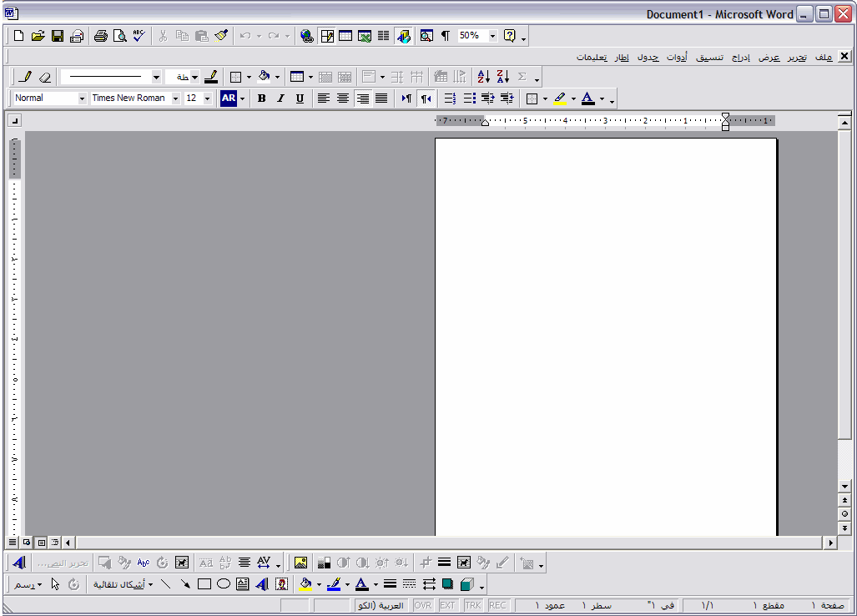This screenshot has width=857, height=616.
Task: Open the Normal style dropdown
Action: click(x=82, y=98)
